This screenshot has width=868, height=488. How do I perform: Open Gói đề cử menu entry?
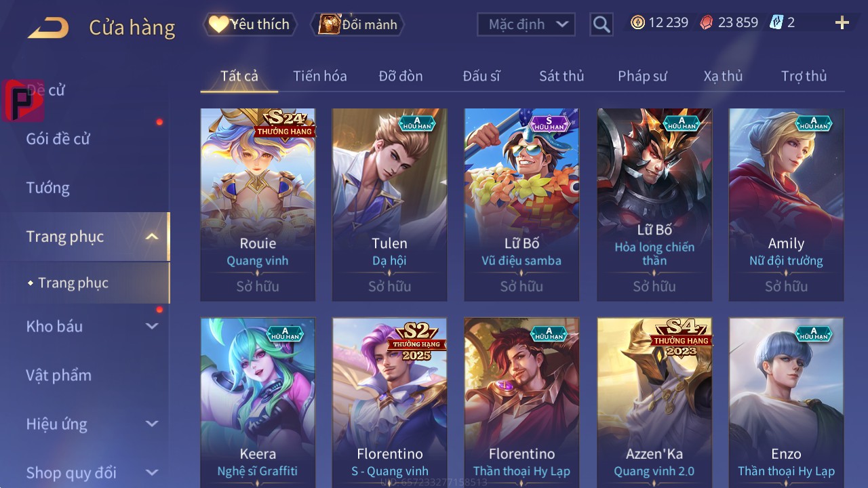[58, 139]
